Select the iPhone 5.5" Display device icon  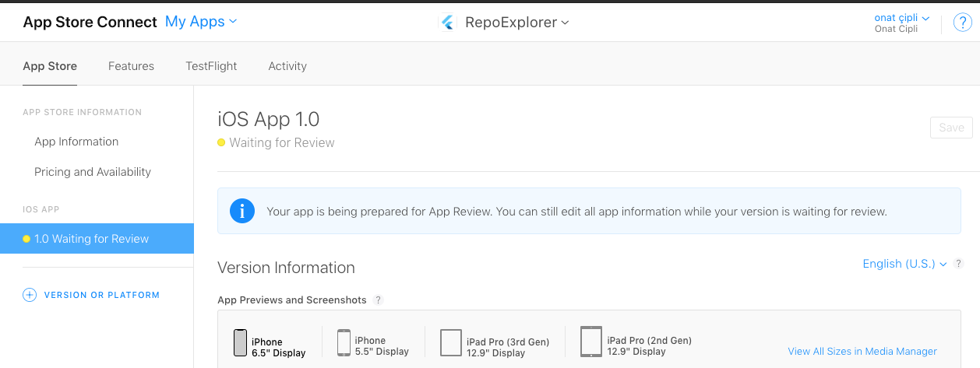(344, 342)
